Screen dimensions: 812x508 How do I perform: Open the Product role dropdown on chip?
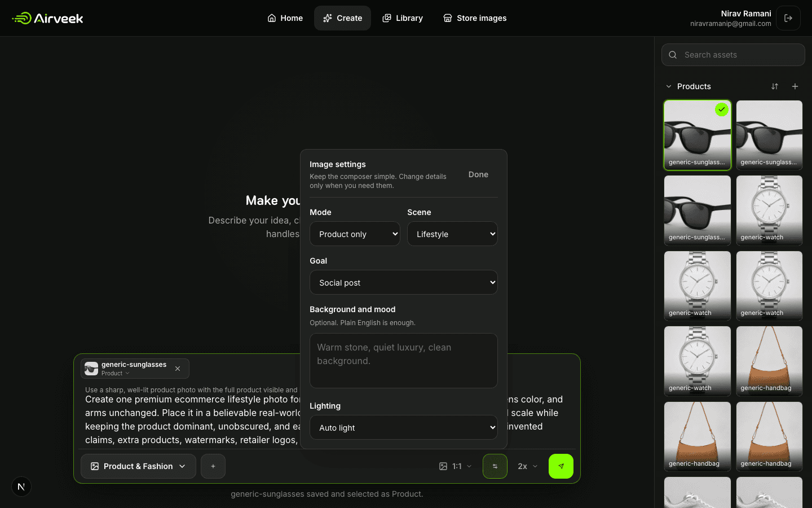116,373
